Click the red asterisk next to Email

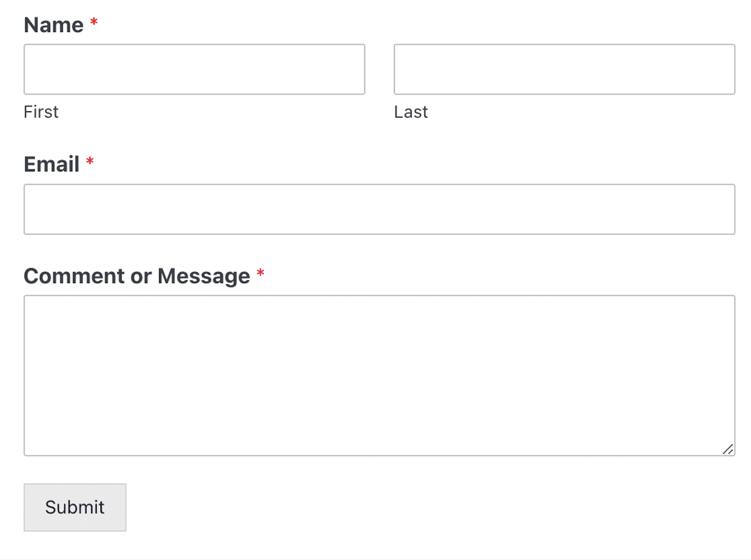pos(90,160)
